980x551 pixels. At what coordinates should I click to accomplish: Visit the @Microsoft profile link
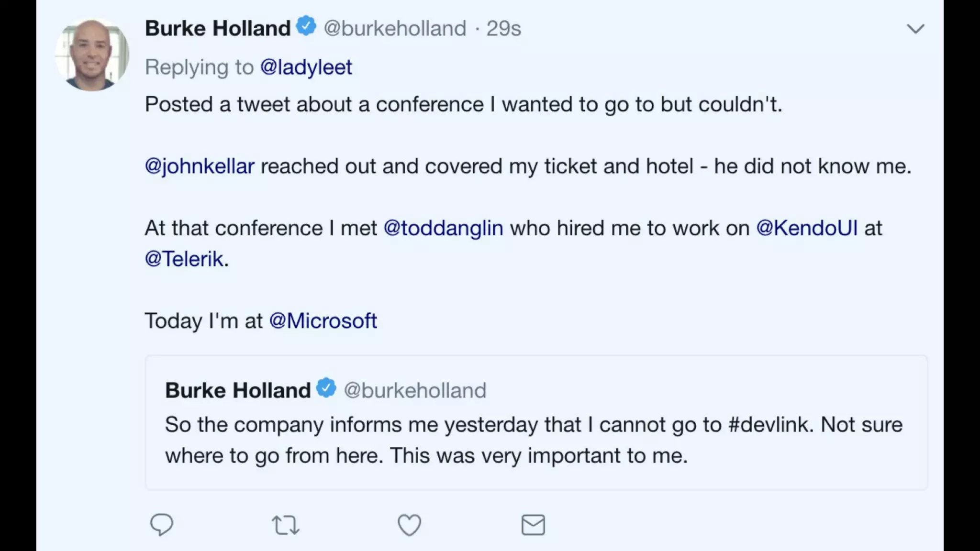point(323,320)
